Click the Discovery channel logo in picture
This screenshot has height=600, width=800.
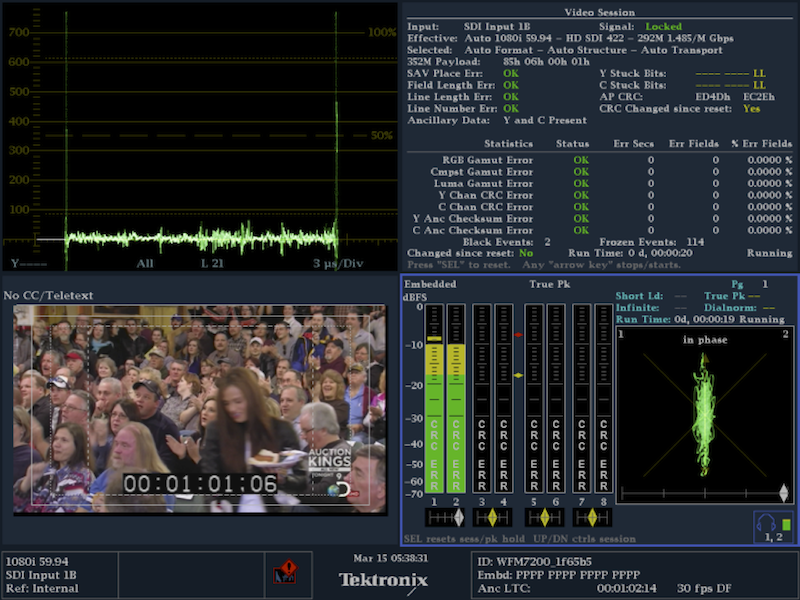[x=341, y=490]
